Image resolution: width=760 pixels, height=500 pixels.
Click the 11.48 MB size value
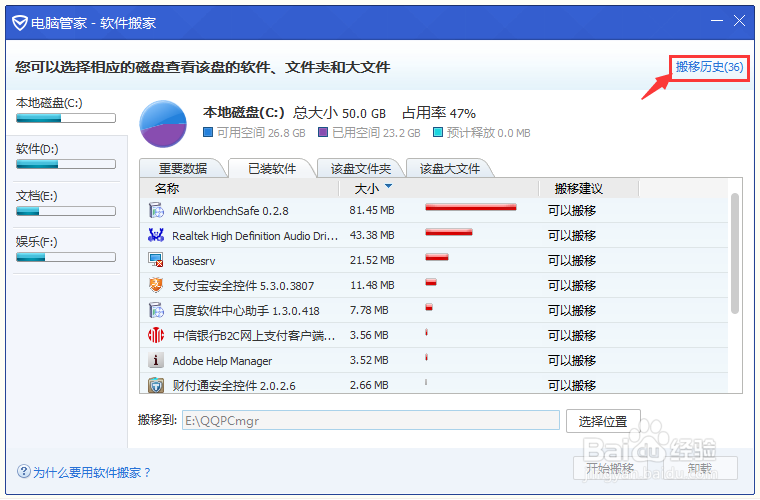click(372, 285)
